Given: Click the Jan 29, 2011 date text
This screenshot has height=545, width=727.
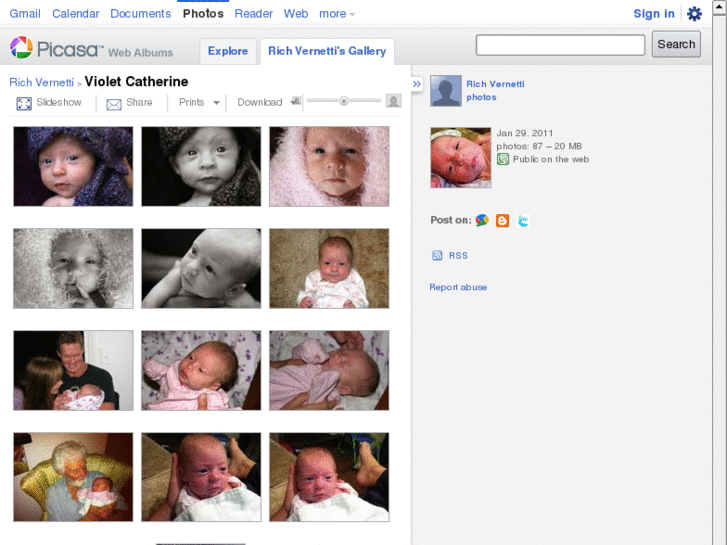Looking at the screenshot, I should [525, 134].
